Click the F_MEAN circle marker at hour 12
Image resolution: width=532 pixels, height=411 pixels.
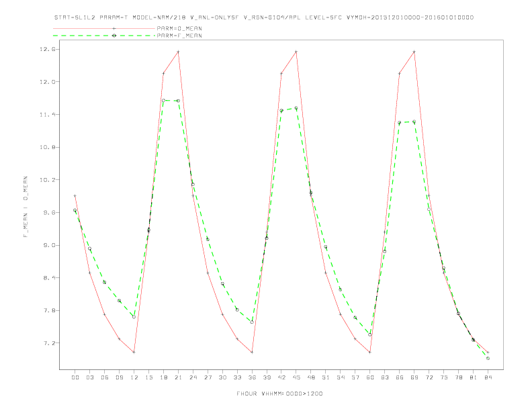coord(134,317)
